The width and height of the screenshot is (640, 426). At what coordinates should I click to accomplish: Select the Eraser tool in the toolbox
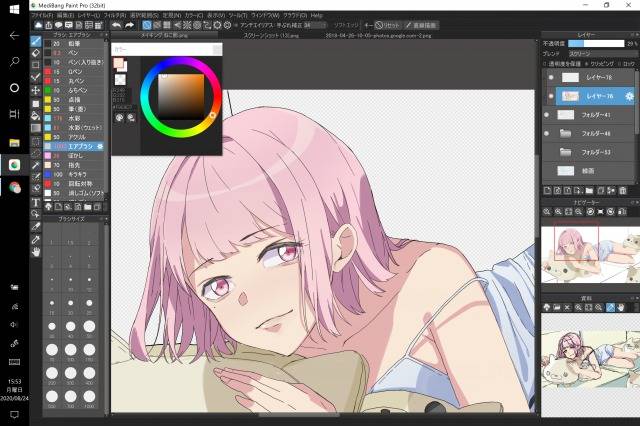pos(36,53)
